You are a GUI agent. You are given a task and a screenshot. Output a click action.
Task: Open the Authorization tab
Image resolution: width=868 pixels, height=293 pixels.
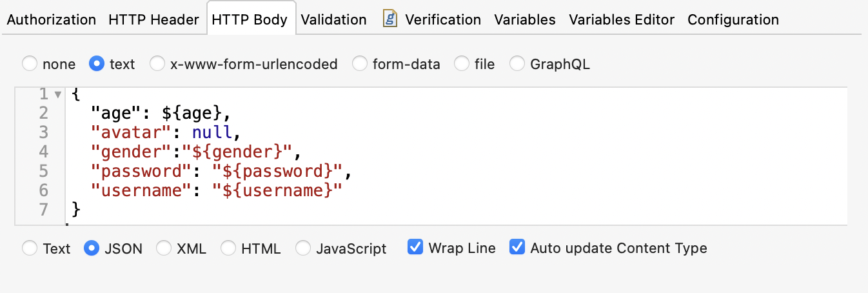point(51,20)
